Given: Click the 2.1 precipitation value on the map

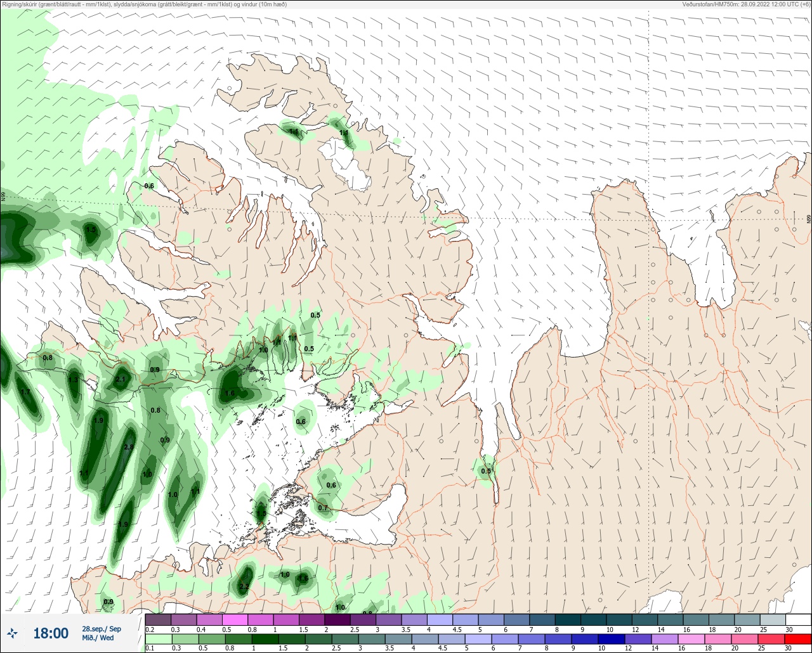Looking at the screenshot, I should (x=121, y=379).
